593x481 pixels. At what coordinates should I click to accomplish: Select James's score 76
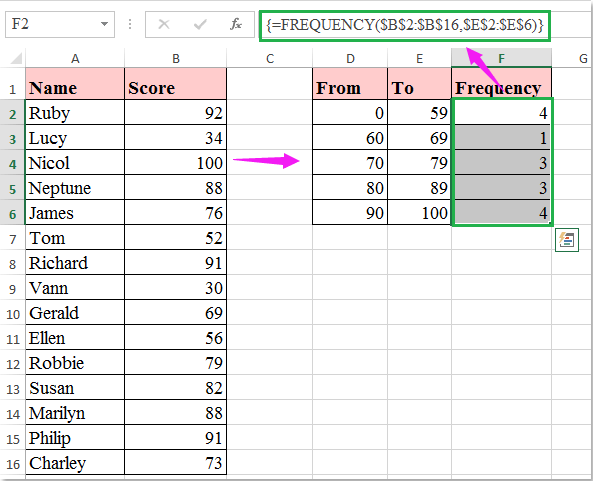(x=175, y=212)
